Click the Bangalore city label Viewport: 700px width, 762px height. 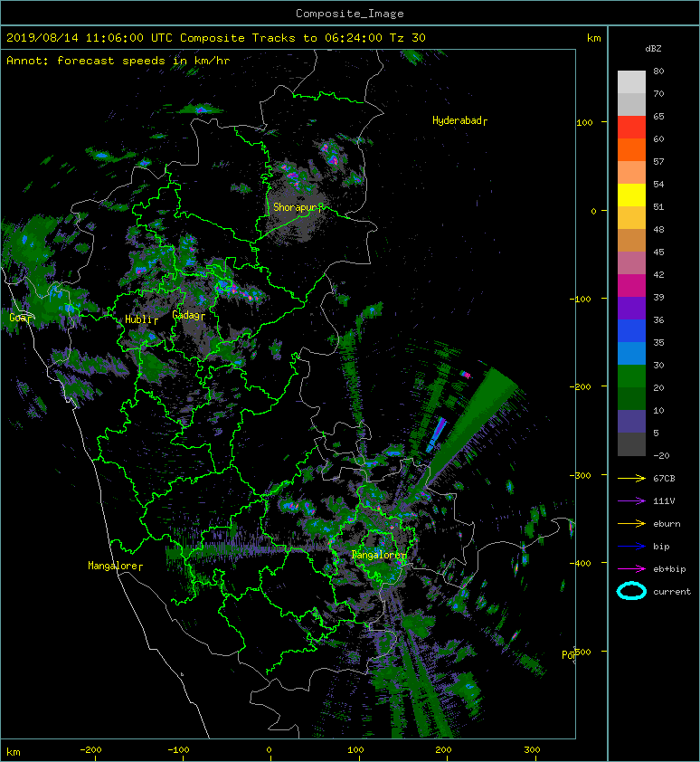(377, 555)
